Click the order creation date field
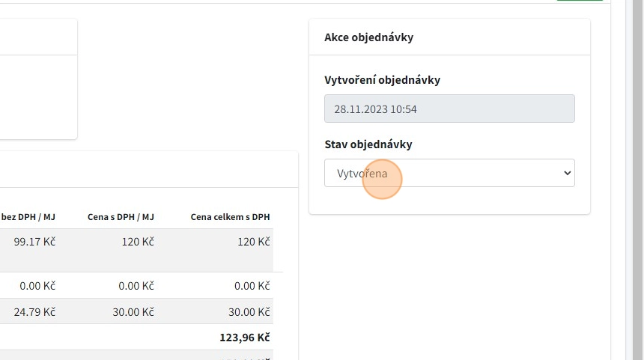Screen dimensions: 644x360 click(449, 109)
